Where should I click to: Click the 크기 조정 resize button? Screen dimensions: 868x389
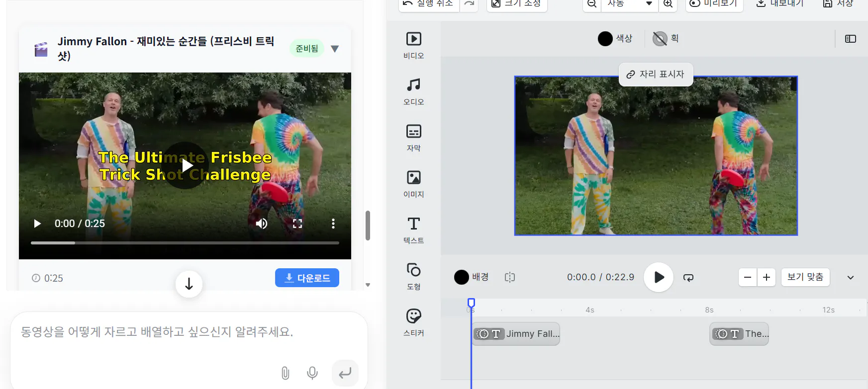click(x=517, y=4)
